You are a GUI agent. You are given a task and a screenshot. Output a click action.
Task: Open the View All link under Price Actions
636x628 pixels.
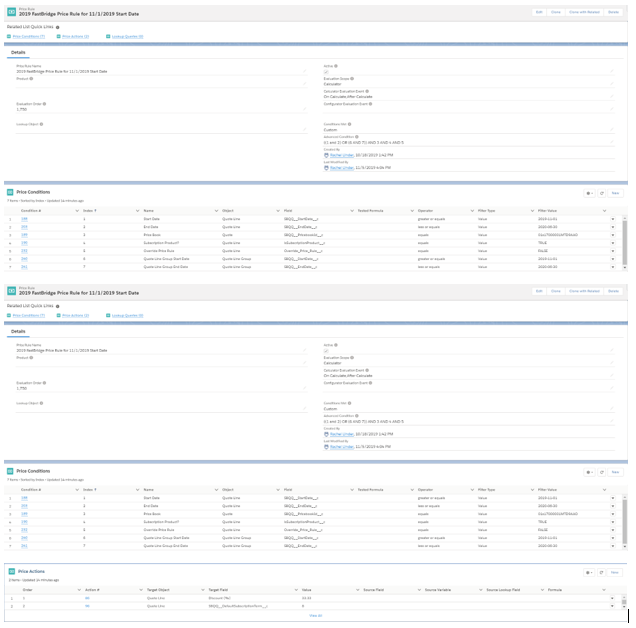316,615
